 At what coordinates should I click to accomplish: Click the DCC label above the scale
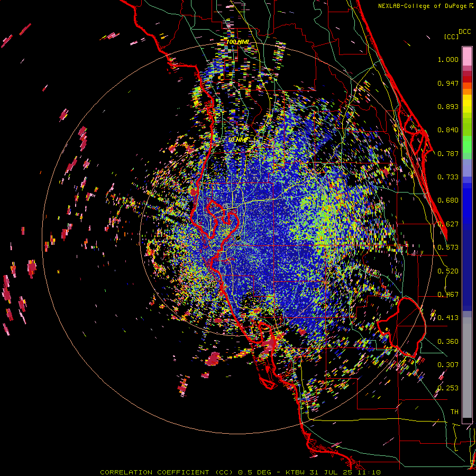click(464, 32)
